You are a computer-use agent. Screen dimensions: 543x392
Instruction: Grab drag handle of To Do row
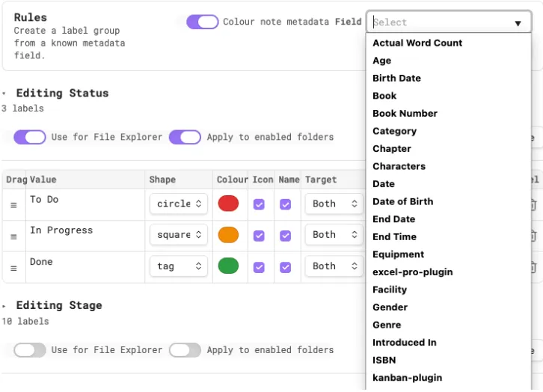[x=13, y=205]
